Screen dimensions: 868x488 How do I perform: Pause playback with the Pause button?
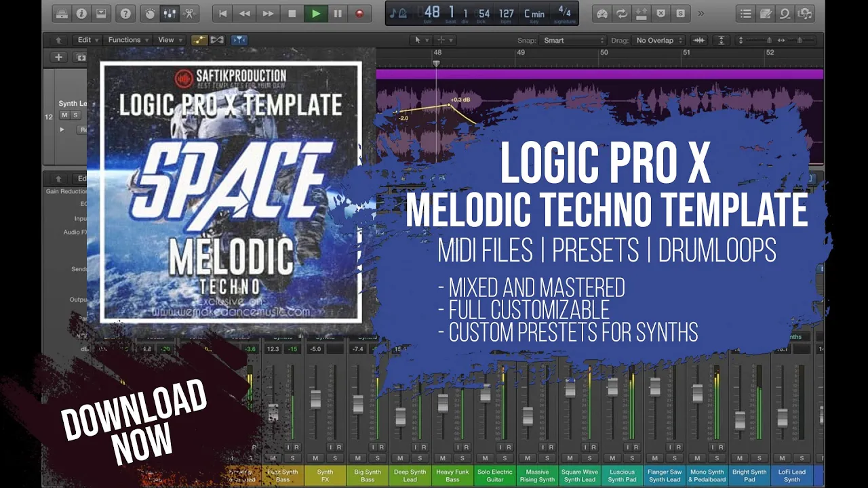tap(338, 13)
